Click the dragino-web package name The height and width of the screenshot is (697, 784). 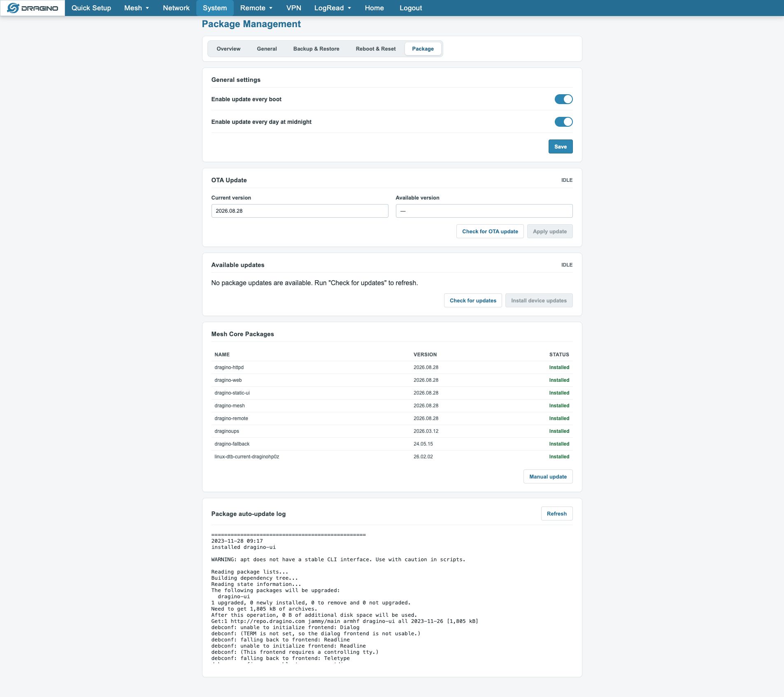coord(228,380)
